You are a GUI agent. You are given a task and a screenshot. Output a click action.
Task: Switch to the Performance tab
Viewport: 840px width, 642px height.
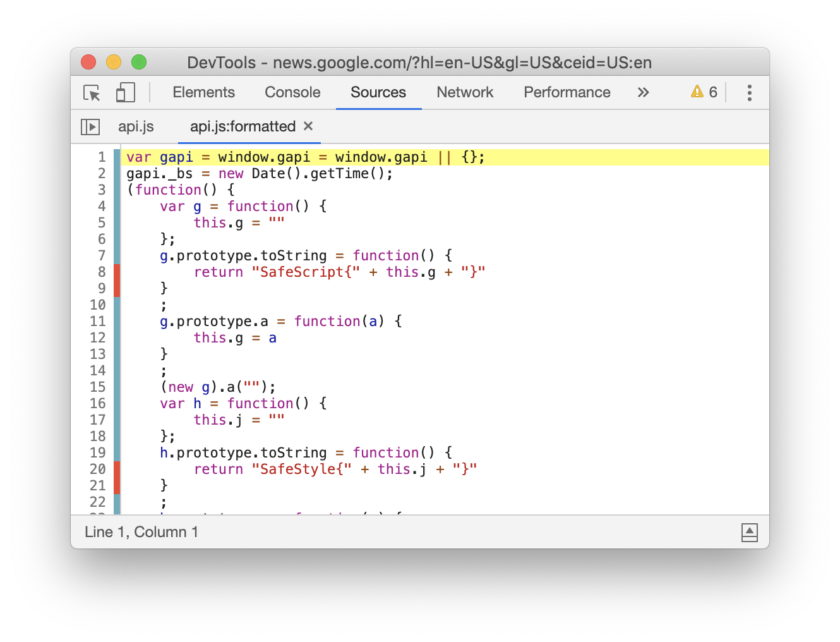(x=567, y=92)
